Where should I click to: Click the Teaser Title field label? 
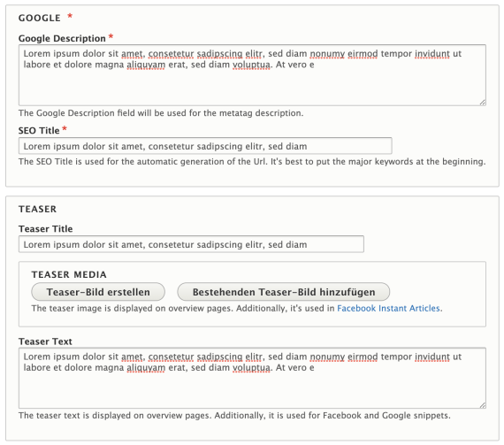coord(46,229)
